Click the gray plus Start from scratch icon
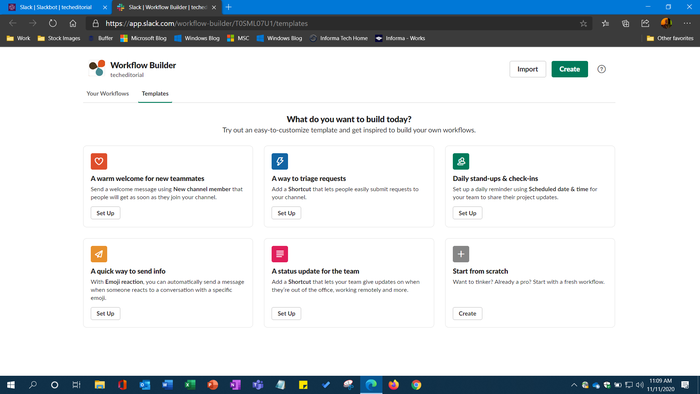This screenshot has height=394, width=700. pyautogui.click(x=461, y=254)
